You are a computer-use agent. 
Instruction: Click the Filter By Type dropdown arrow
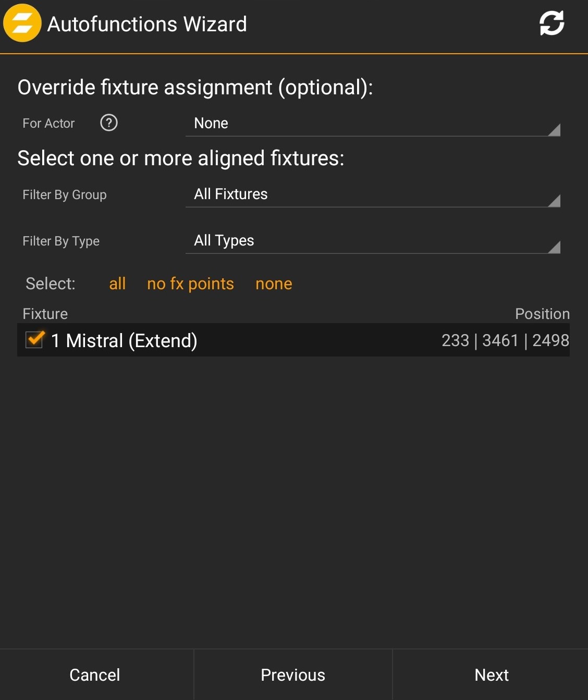pos(554,247)
